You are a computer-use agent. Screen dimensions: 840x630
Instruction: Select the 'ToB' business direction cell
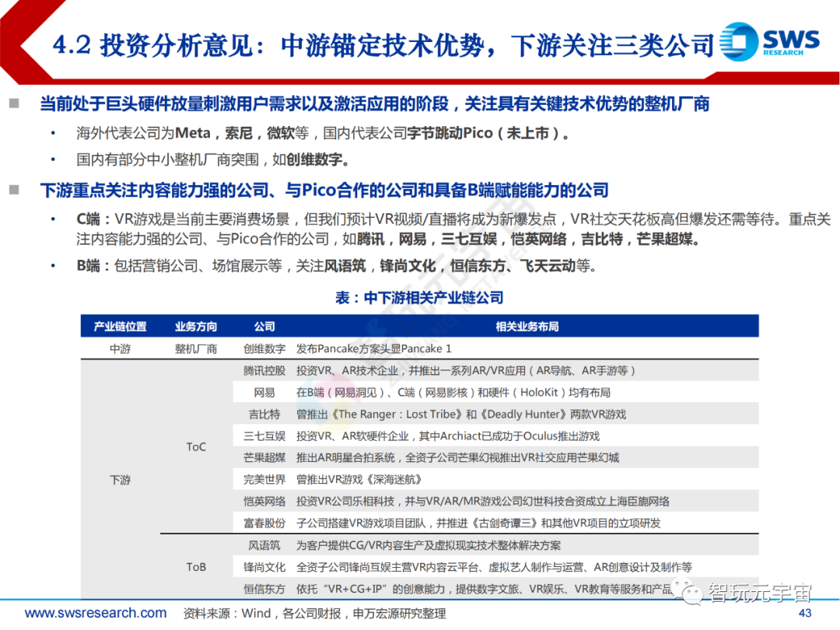[195, 567]
